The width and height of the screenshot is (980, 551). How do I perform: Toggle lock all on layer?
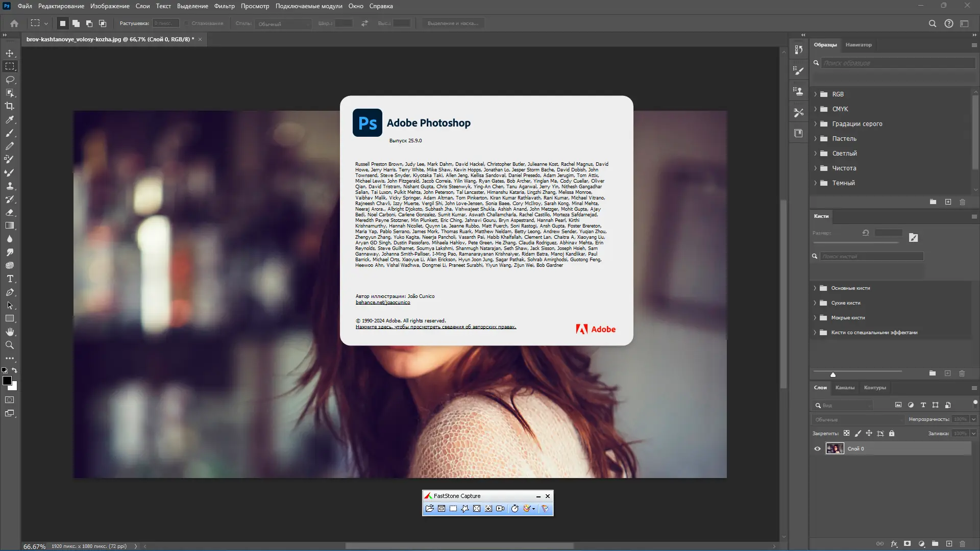(x=892, y=434)
